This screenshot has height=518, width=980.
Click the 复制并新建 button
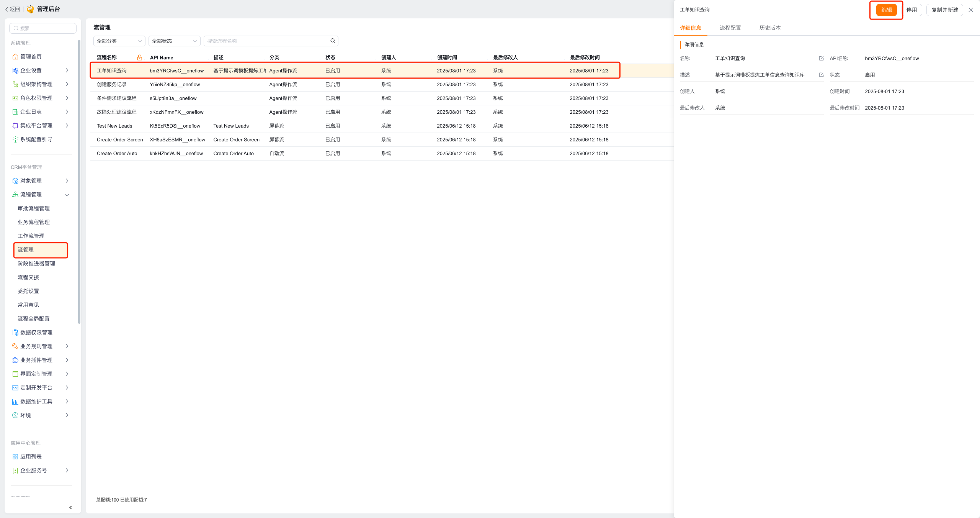pos(944,10)
